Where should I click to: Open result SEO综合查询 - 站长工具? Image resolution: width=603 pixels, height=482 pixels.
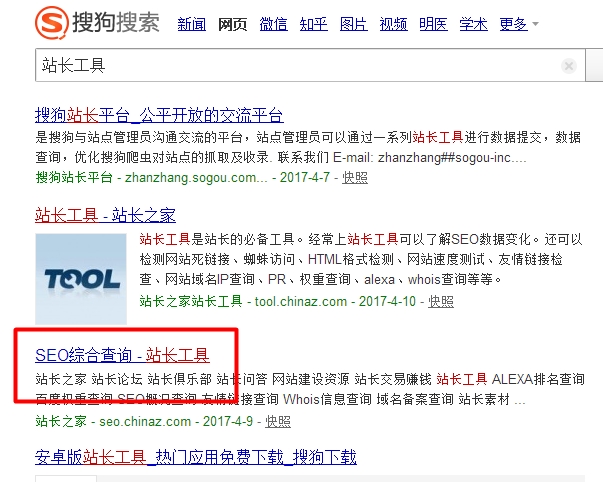pos(122,355)
